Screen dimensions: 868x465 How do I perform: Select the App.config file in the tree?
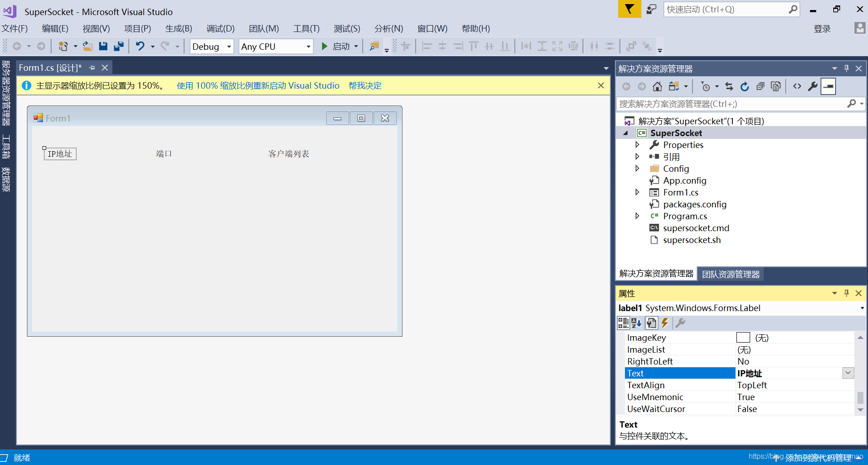685,180
